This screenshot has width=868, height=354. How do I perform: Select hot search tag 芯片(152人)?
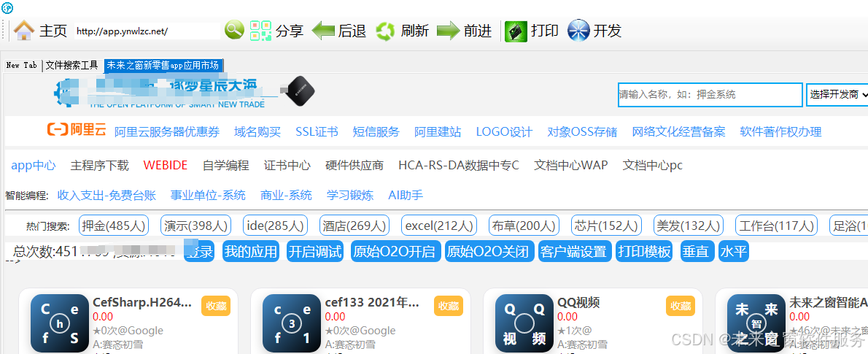tap(606, 226)
